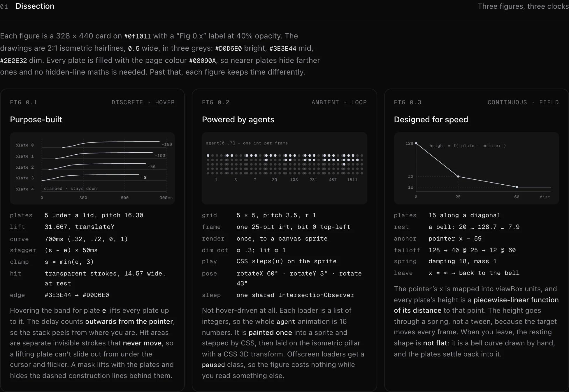The height and width of the screenshot is (392, 569).
Task: Click "one shared IntersectionObserver" value
Action: [x=295, y=295]
